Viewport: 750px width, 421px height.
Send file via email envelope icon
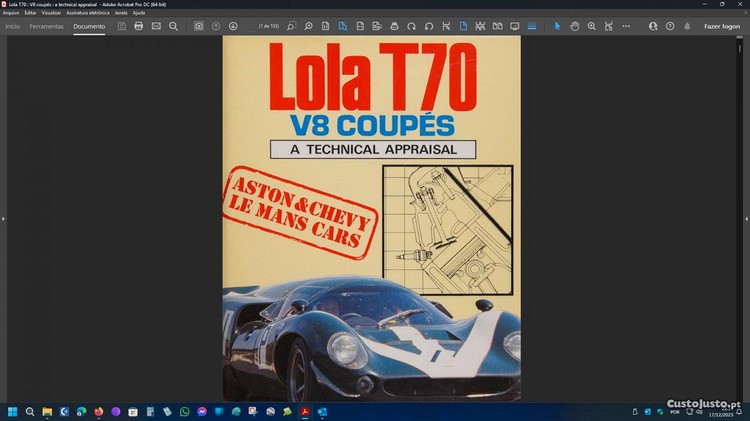pyautogui.click(x=156, y=26)
